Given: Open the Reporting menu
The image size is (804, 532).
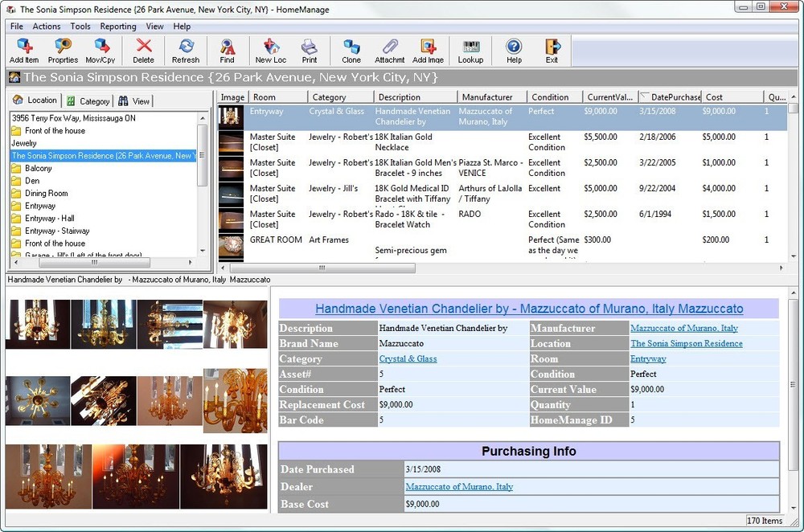Looking at the screenshot, I should (x=117, y=26).
